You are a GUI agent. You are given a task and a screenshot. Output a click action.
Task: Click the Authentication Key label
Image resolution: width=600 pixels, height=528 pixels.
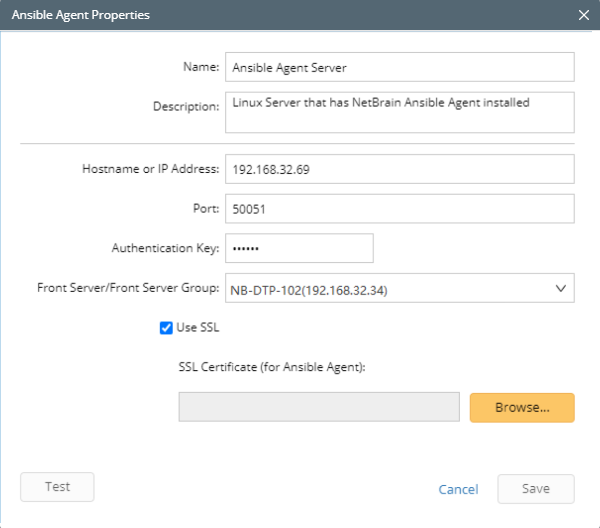[x=165, y=248]
